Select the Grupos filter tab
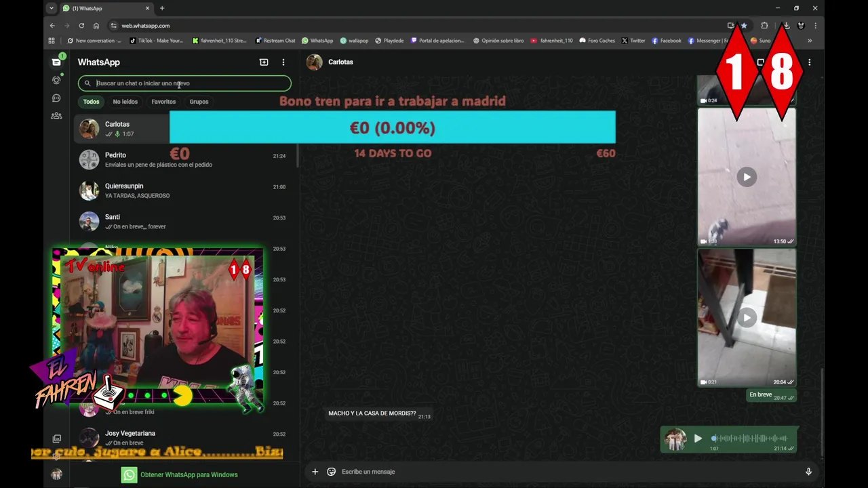The height and width of the screenshot is (488, 868). point(199,102)
